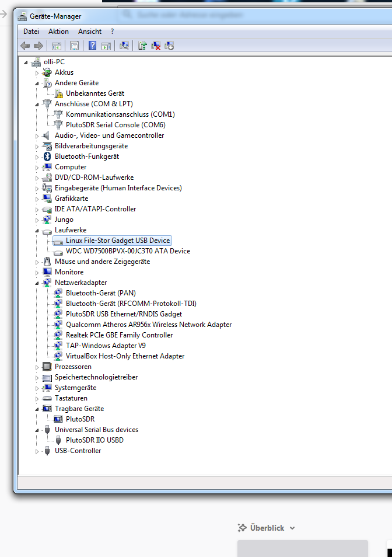Select Qualcomm Atheros AR956x Wireless Network Adapter
392x557 pixels.
click(x=149, y=325)
